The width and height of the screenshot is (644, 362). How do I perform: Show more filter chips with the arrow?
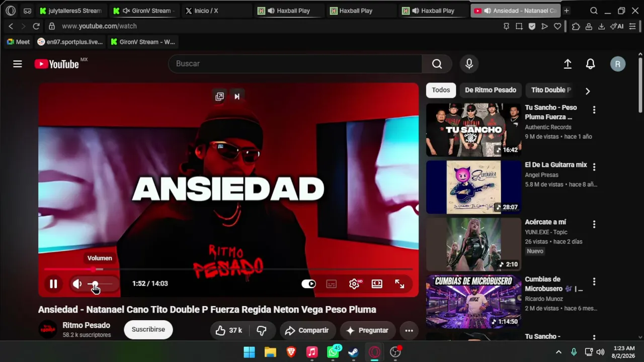click(x=587, y=91)
